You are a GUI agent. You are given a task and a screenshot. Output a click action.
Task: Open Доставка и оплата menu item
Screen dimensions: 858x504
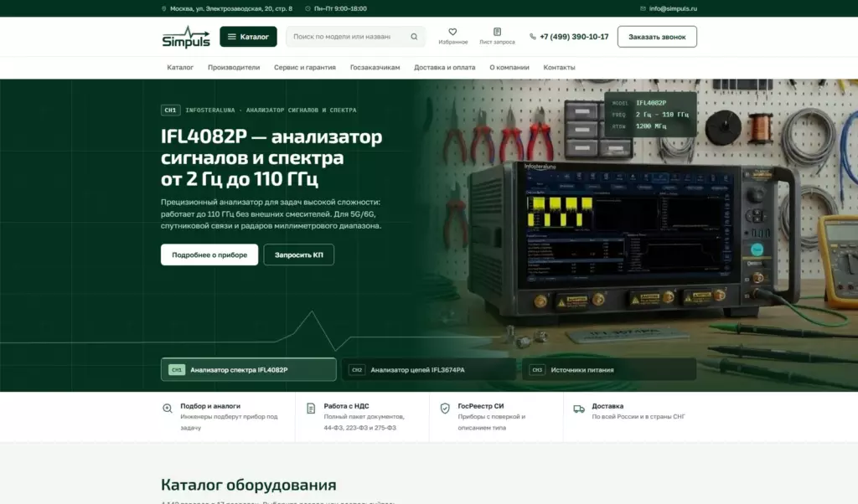coord(444,67)
